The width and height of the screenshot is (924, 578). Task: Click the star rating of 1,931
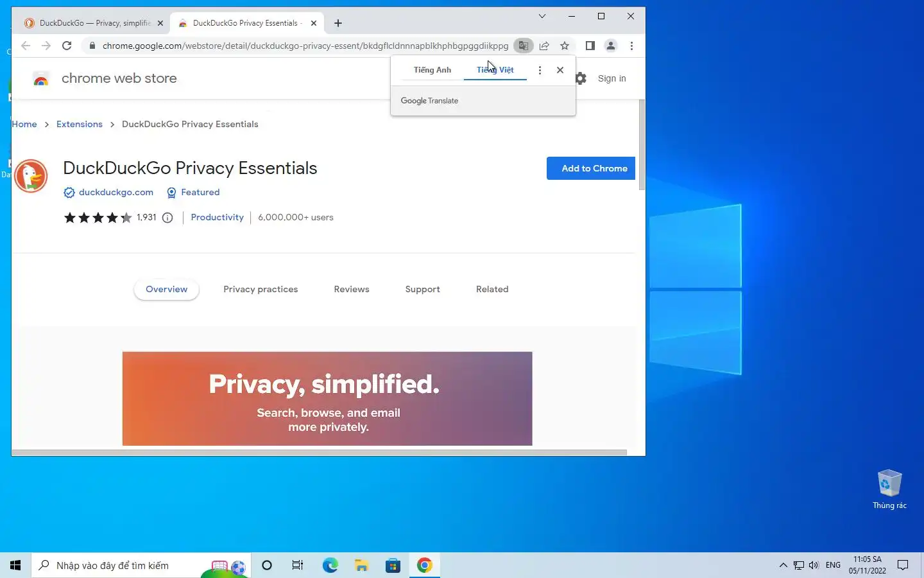98,218
